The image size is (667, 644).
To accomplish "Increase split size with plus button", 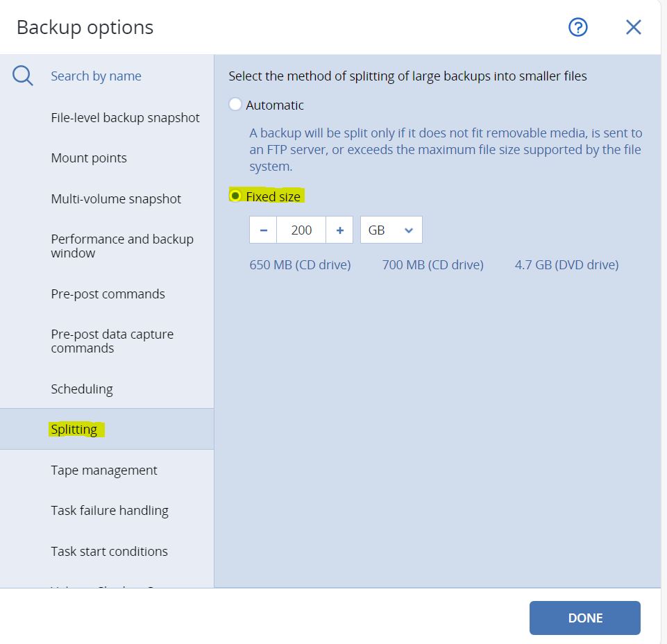I will (x=339, y=230).
